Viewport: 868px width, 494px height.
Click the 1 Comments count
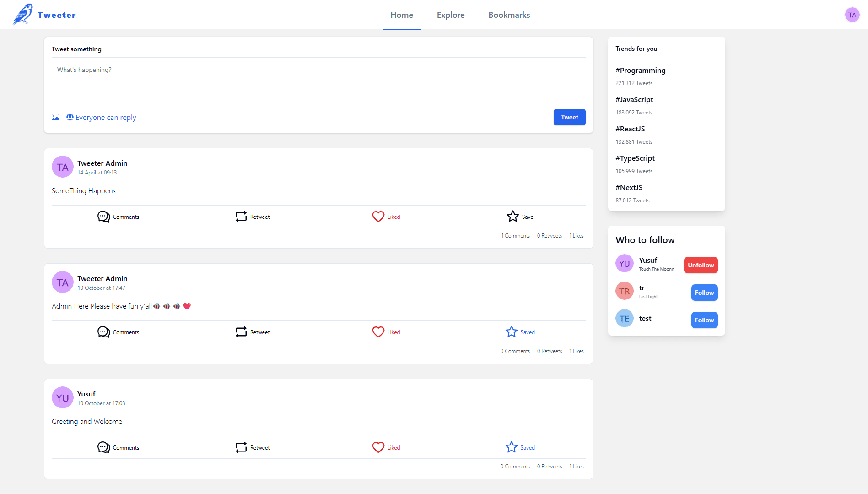[x=515, y=236]
